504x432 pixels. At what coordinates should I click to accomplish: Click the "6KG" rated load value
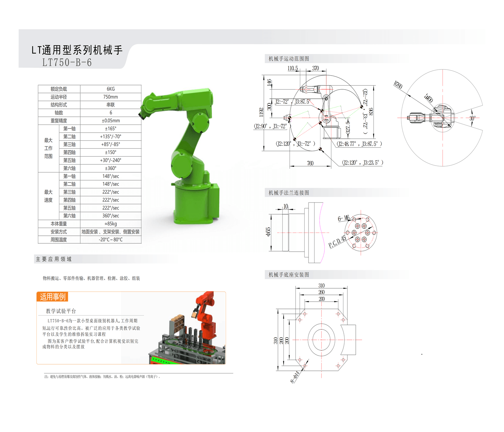pos(111,89)
